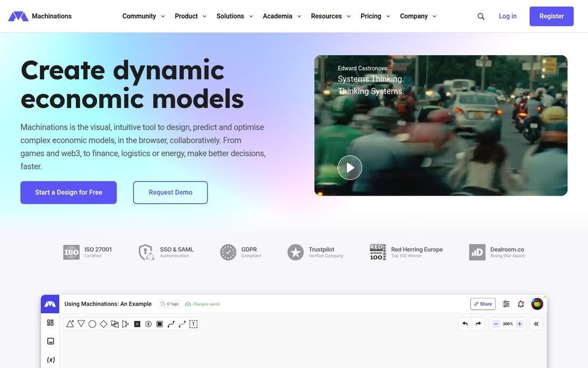The height and width of the screenshot is (368, 588).
Task: Click the editor's purple Machinations home icon
Action: (50, 304)
